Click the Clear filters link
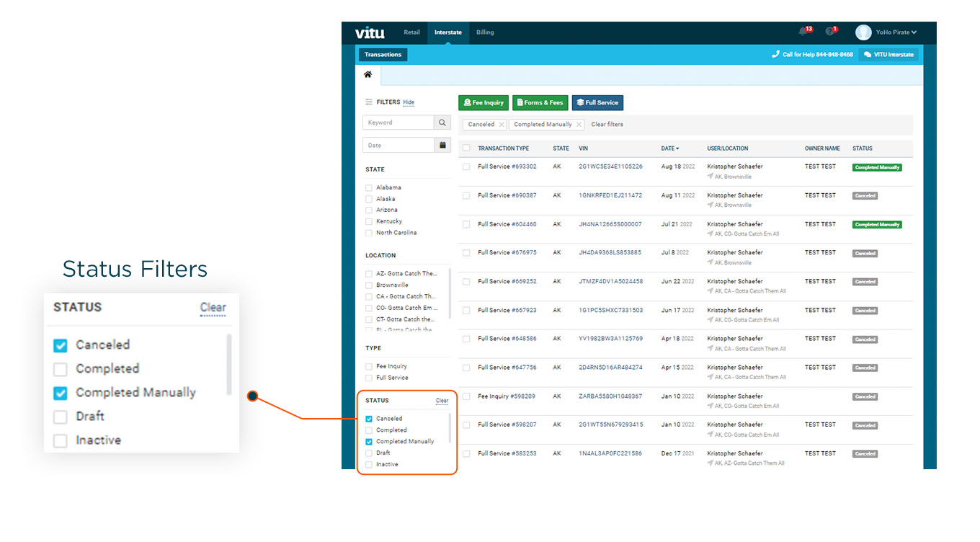The image size is (980, 542). point(607,125)
